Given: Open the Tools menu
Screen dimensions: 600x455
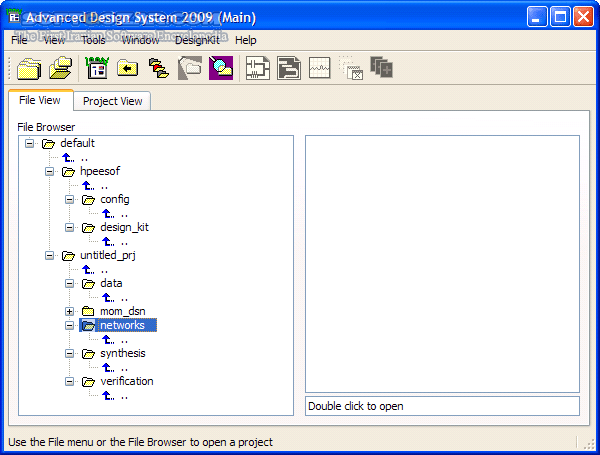Looking at the screenshot, I should (93, 40).
